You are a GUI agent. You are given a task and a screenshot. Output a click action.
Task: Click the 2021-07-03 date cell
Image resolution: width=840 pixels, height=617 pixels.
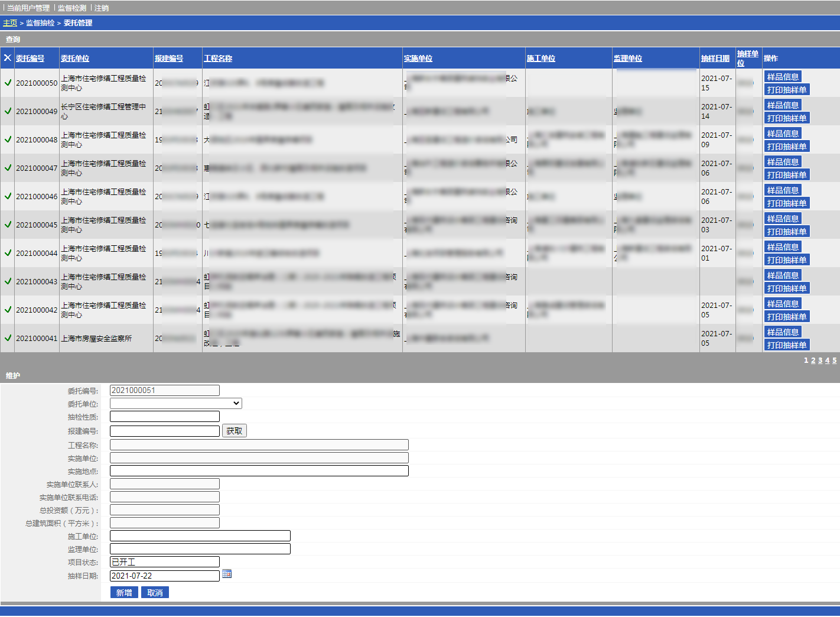717,225
